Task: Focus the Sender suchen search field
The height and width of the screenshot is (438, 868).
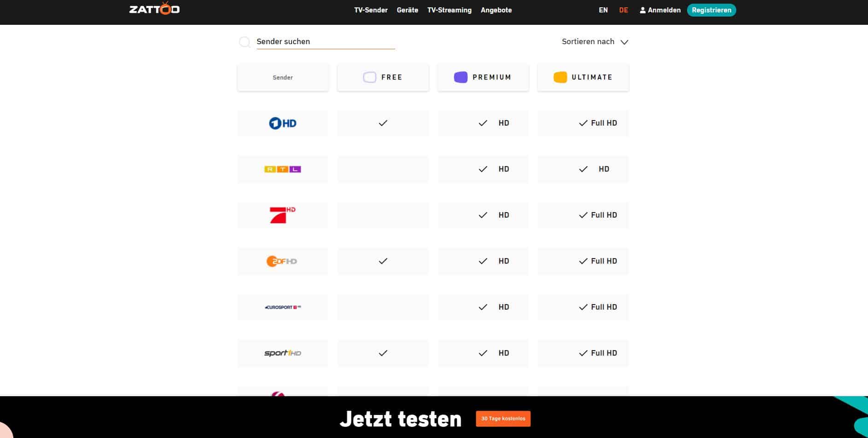Action: click(x=326, y=42)
